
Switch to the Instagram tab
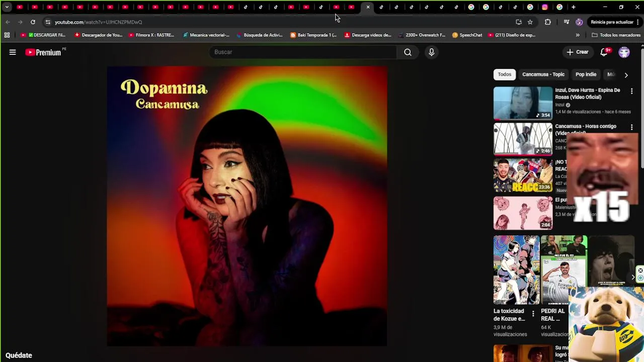click(545, 7)
